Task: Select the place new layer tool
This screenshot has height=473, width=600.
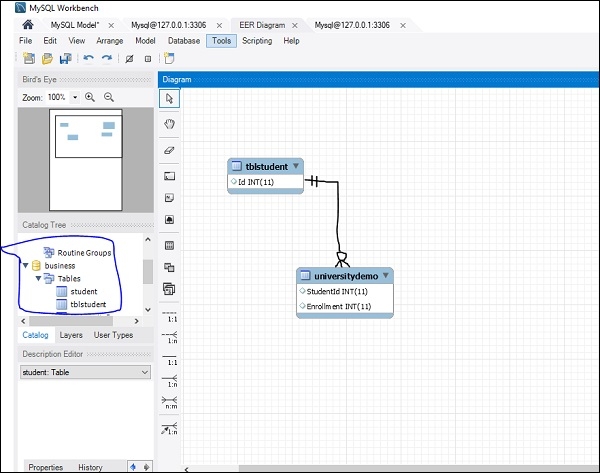Action: [x=169, y=176]
